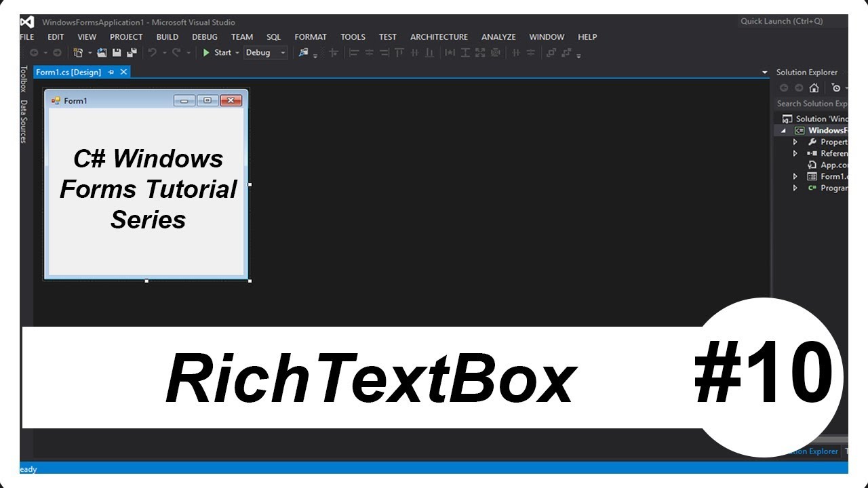Click inside the Quick Launch search box

click(x=791, y=22)
